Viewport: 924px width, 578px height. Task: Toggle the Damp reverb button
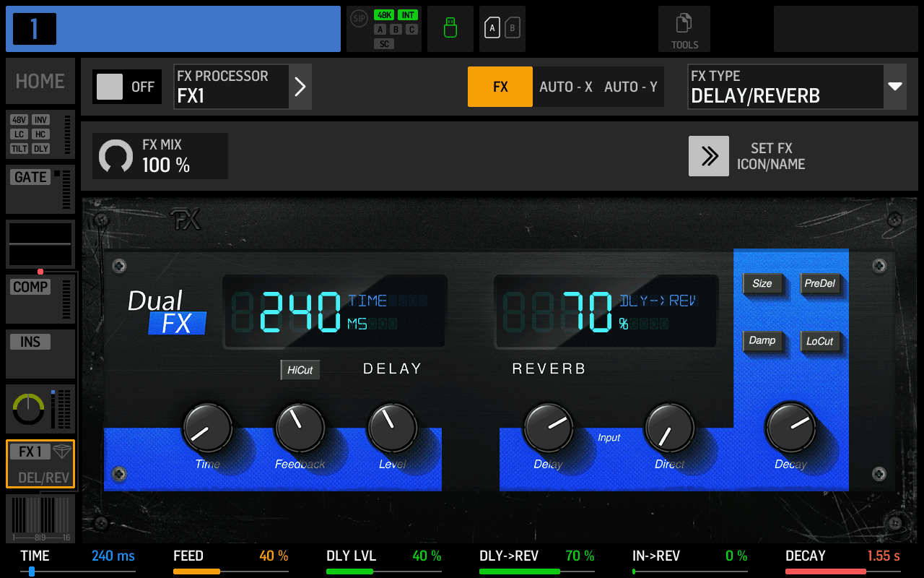[762, 340]
